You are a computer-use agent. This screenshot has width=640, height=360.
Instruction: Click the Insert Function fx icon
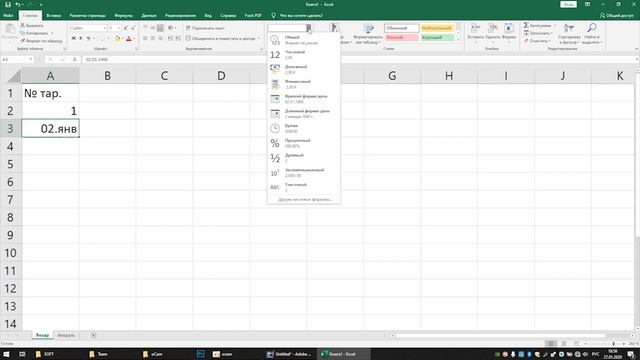tap(74, 59)
